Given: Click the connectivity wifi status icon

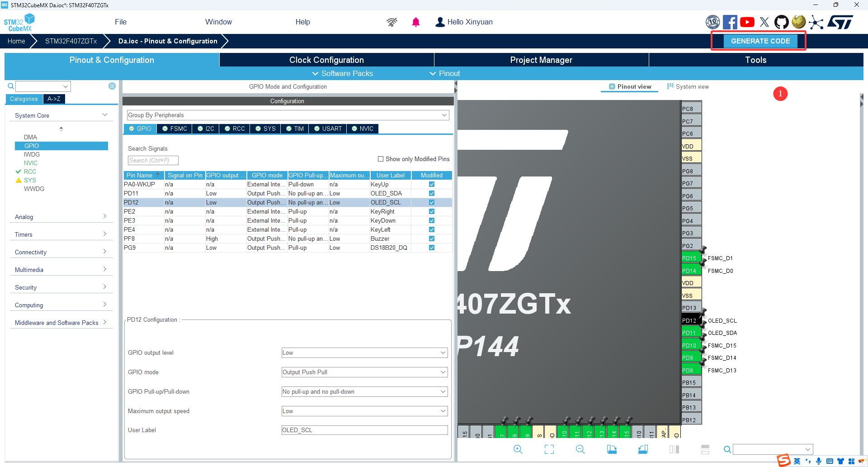Looking at the screenshot, I should (392, 22).
